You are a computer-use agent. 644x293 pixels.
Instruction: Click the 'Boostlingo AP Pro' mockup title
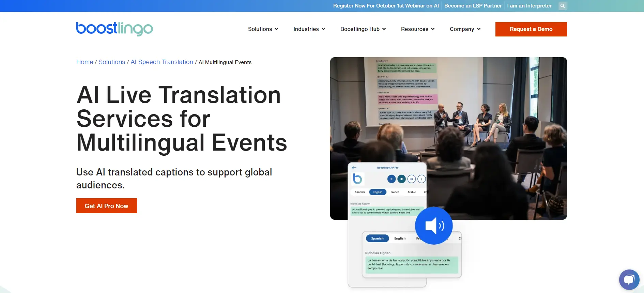tap(388, 168)
